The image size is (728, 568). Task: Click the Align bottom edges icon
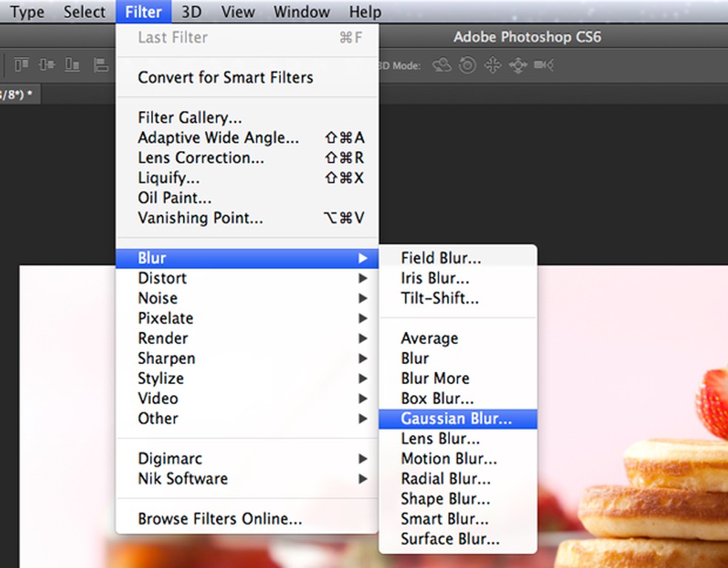[x=72, y=65]
